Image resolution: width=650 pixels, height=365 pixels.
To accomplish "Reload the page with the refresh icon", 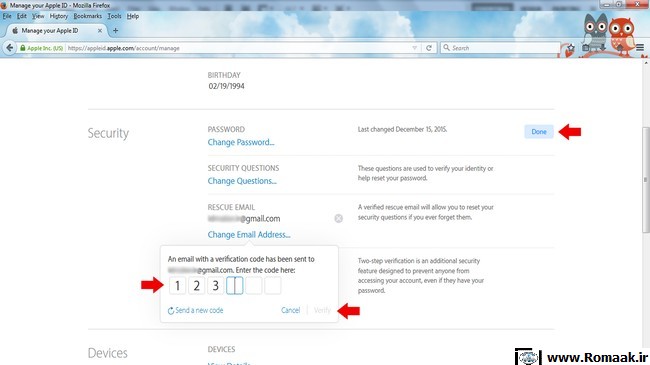I will tap(429, 48).
